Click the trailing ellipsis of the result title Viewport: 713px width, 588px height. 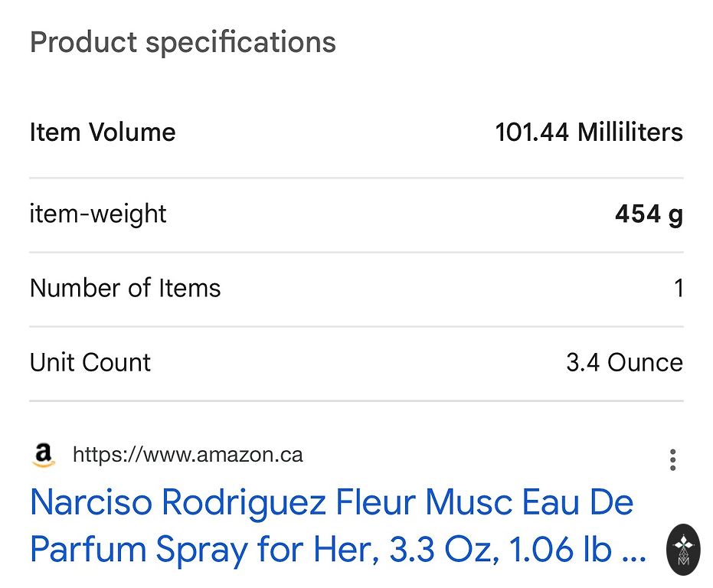click(634, 551)
